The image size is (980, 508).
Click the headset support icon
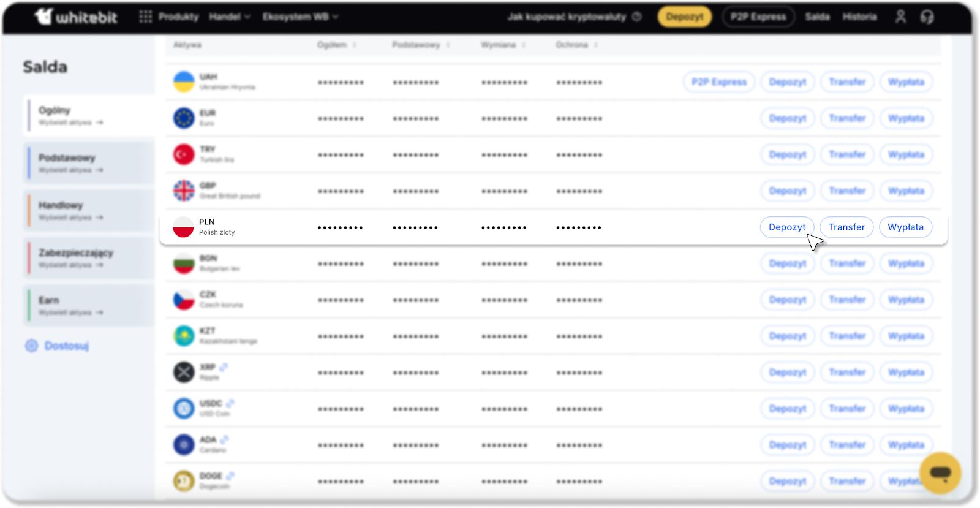click(927, 17)
